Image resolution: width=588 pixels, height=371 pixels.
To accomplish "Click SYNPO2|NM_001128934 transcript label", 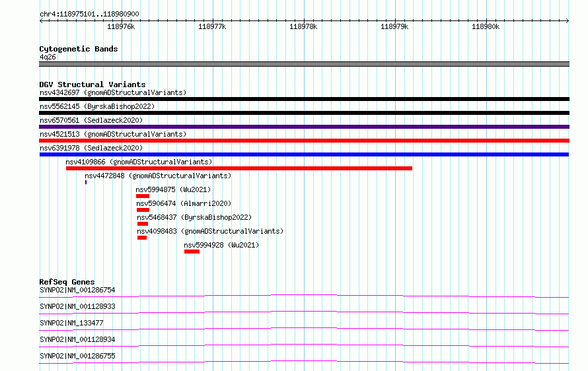I will [x=77, y=339].
